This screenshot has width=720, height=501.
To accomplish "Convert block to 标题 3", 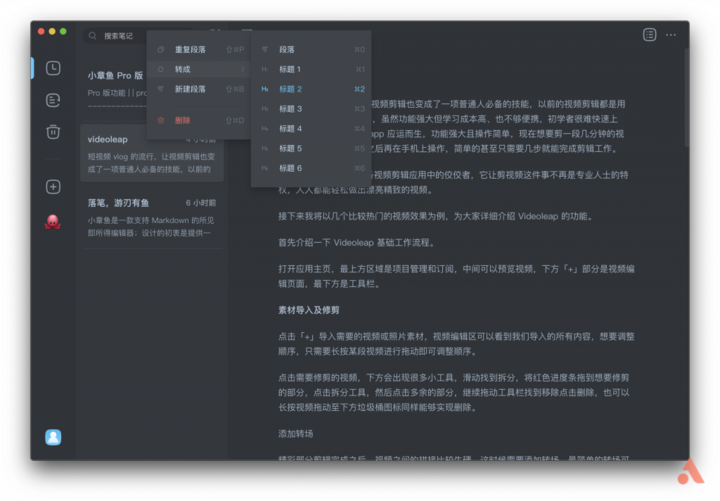I will (x=311, y=109).
